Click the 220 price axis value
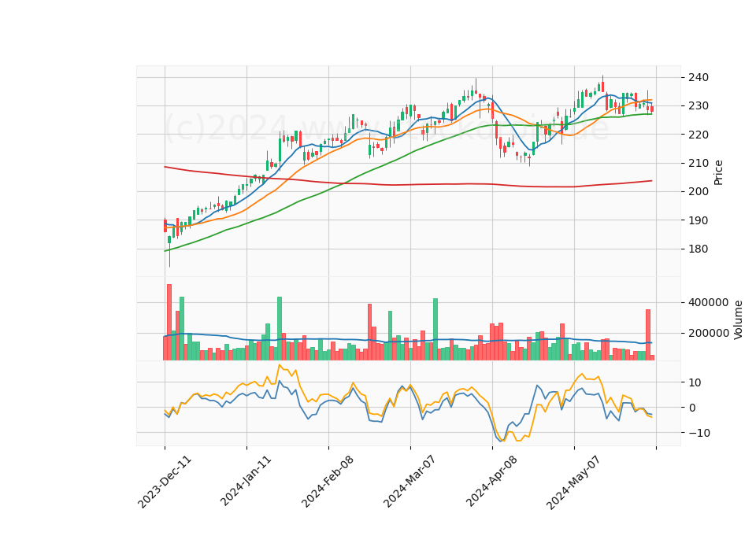The image size is (756, 543). [x=699, y=135]
